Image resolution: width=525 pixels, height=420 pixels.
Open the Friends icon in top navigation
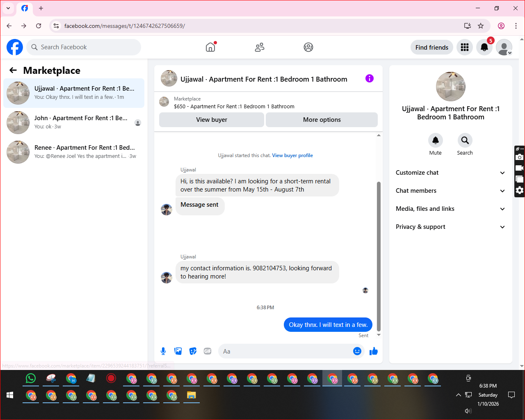tap(260, 47)
